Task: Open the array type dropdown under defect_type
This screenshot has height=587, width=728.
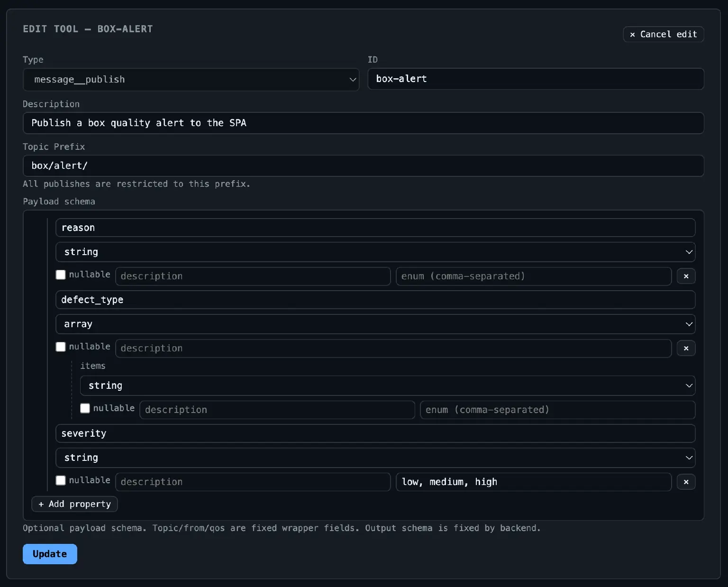Action: 375,324
